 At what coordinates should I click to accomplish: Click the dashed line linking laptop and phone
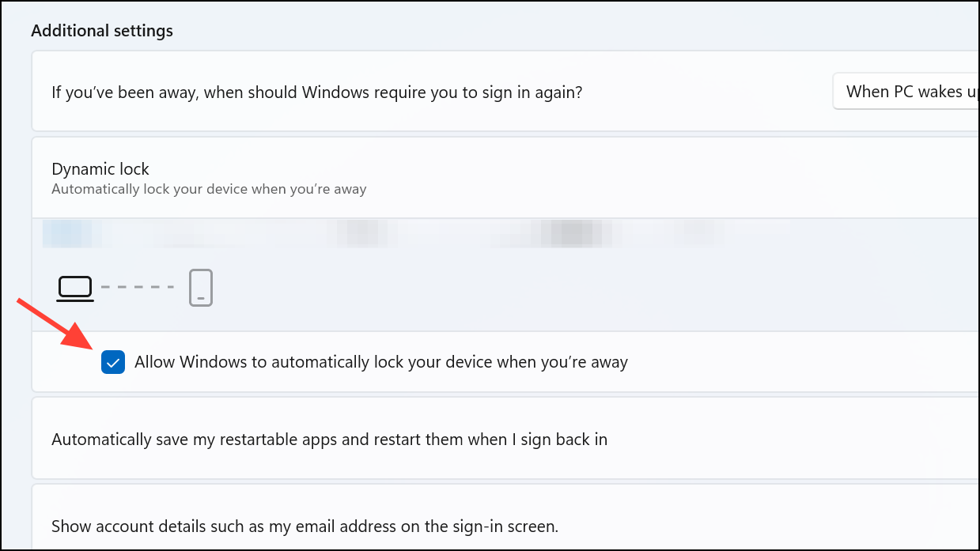pyautogui.click(x=138, y=287)
